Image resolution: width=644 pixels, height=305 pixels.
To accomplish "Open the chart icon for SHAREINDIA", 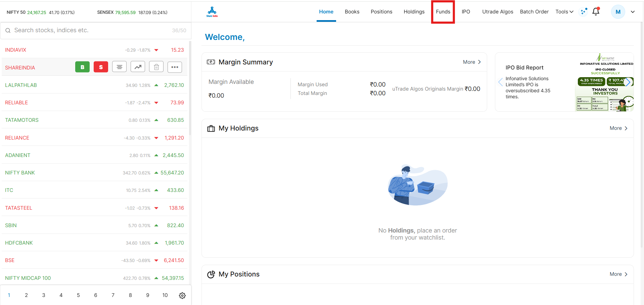I will 138,67.
